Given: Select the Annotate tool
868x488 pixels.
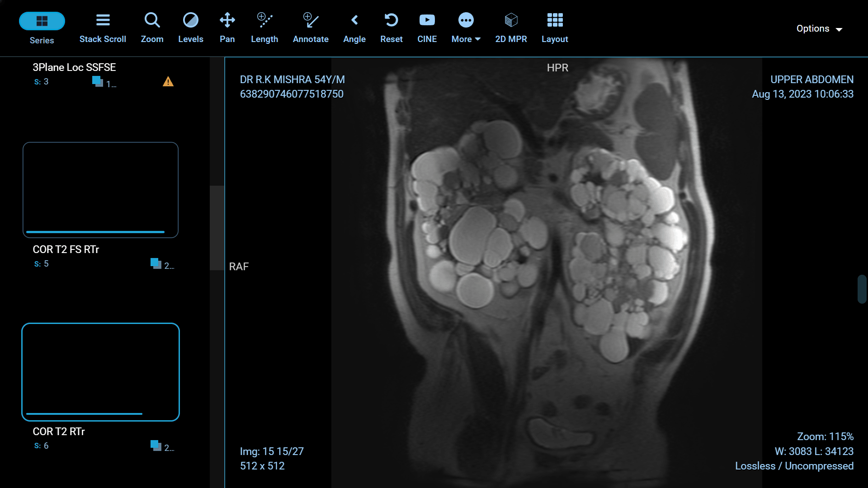Looking at the screenshot, I should coord(311,27).
